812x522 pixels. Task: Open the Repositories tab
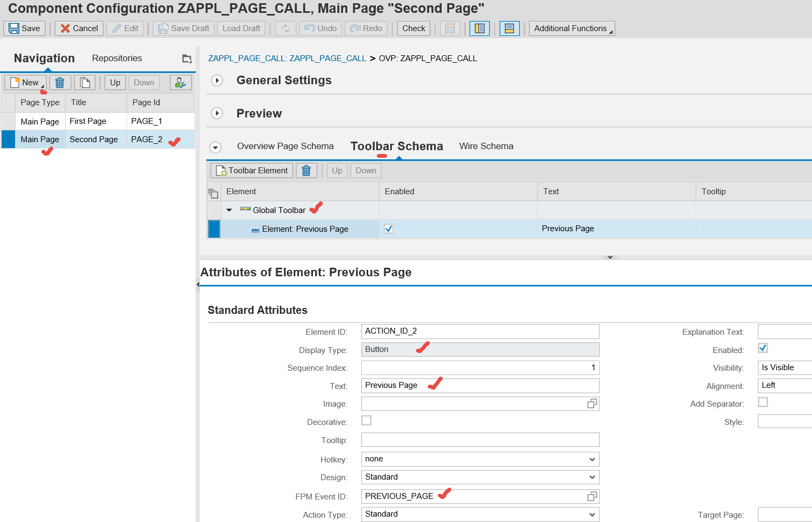[116, 58]
